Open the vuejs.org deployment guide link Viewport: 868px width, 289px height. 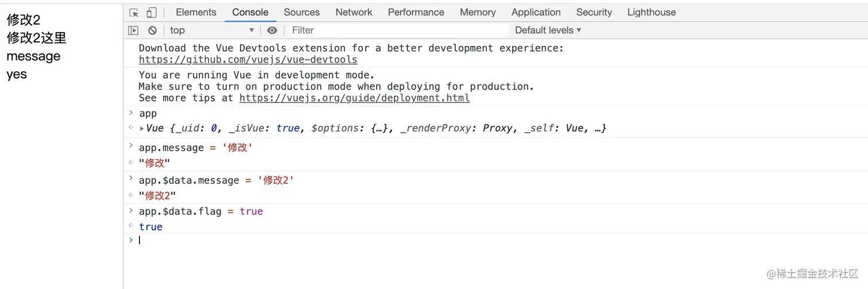355,98
